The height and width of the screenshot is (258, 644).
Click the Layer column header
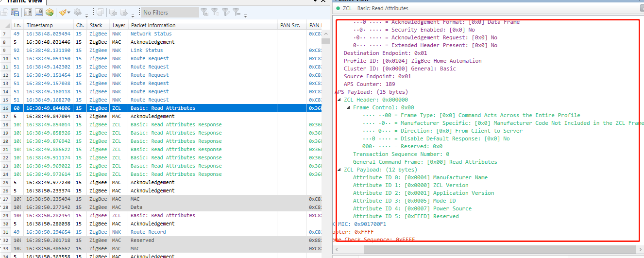coord(119,25)
